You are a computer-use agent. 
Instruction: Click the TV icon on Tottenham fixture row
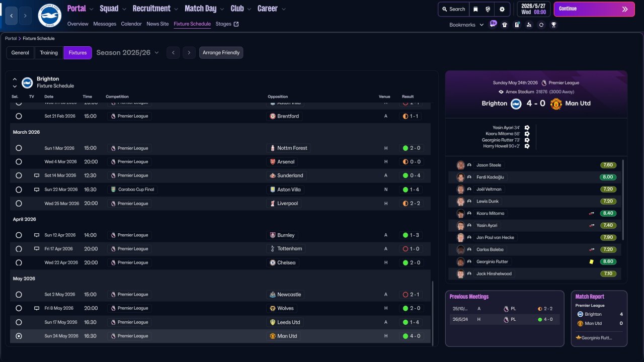click(x=37, y=249)
